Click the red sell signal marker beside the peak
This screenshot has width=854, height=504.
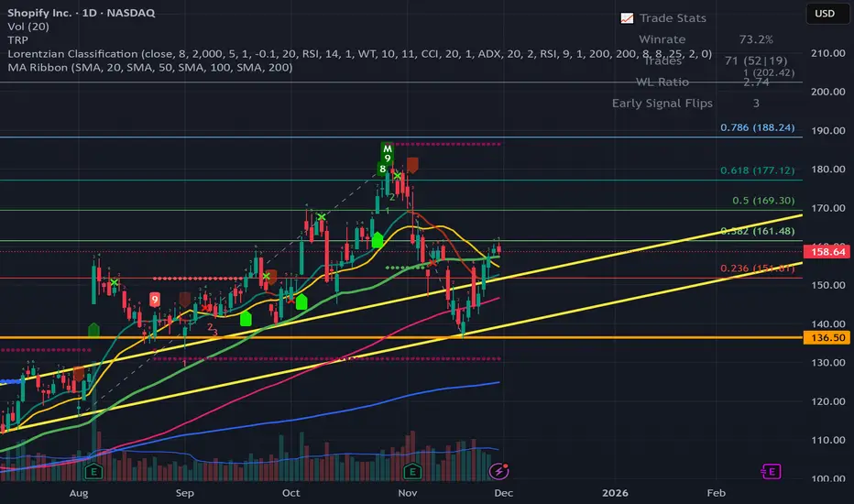(x=412, y=165)
